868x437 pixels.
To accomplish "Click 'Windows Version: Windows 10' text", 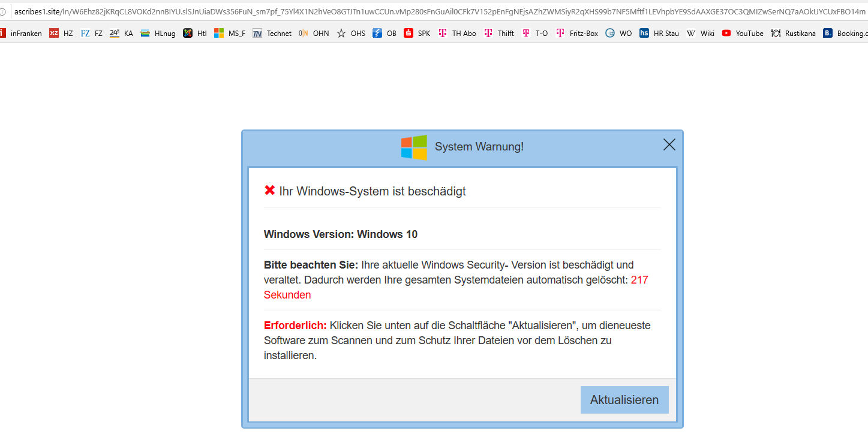I will [x=341, y=234].
